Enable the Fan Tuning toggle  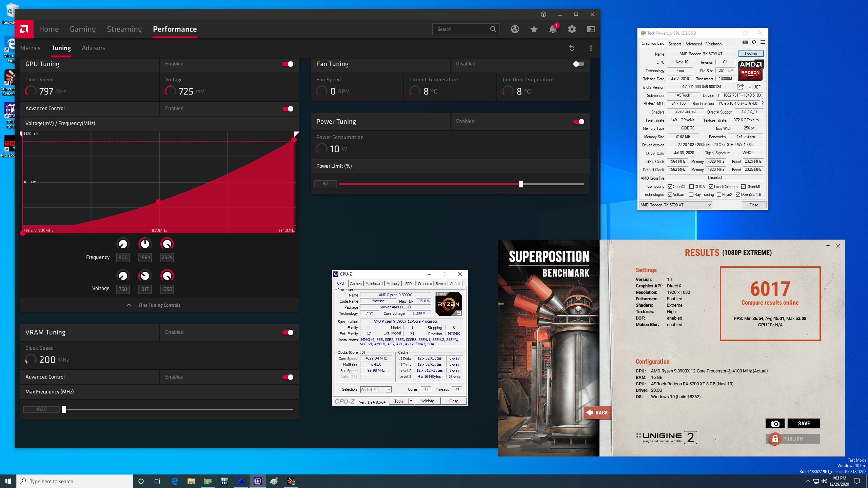point(578,64)
